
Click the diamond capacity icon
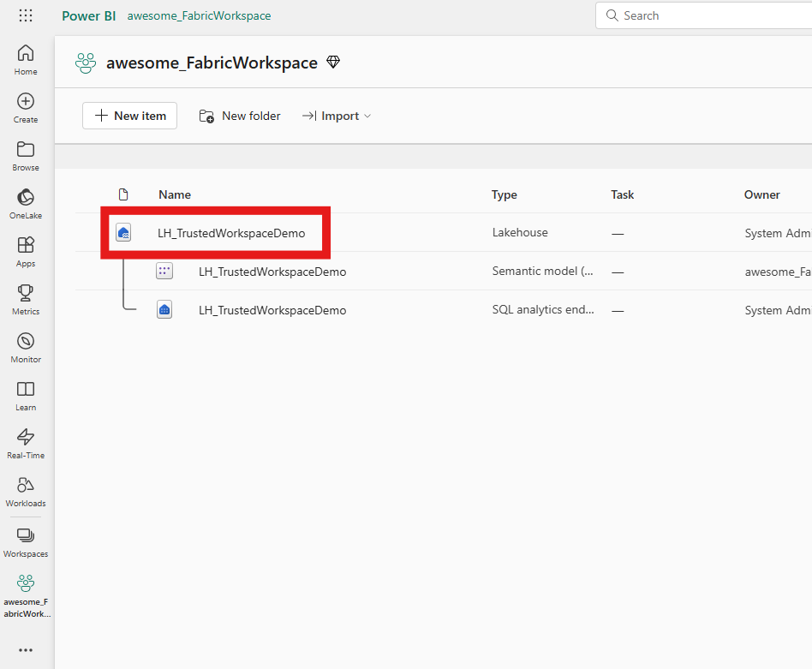point(333,63)
